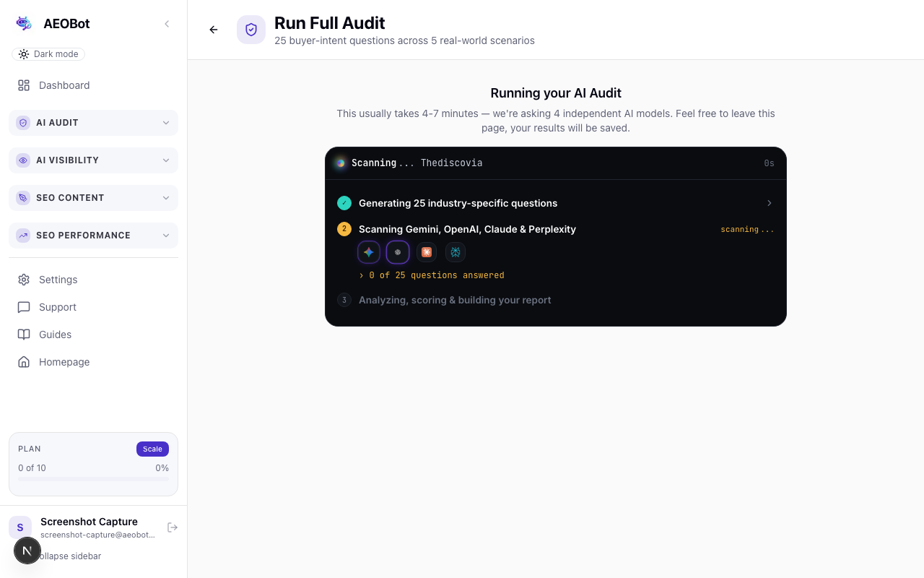
Task: Click the Analyzing, scoring & building report step
Action: pyautogui.click(x=455, y=300)
